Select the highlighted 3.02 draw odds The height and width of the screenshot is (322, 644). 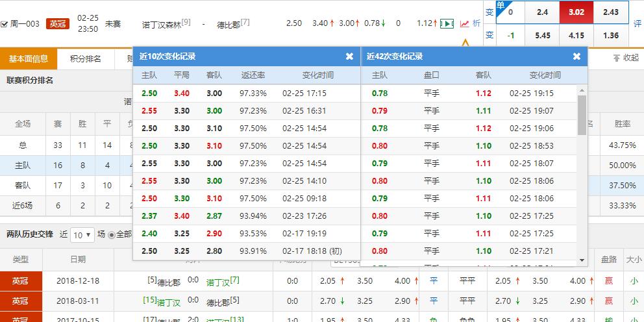tap(576, 12)
